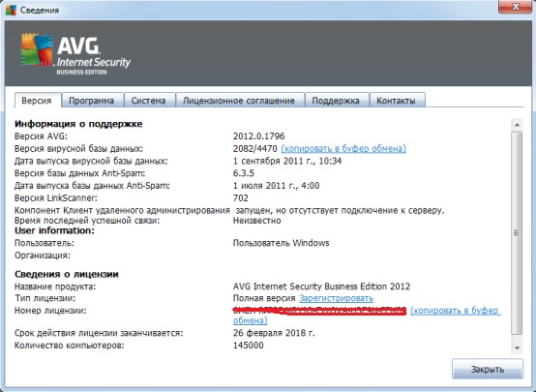This screenshot has height=392, width=536.
Task: Click the LinkScanner version value 702
Action: click(241, 197)
